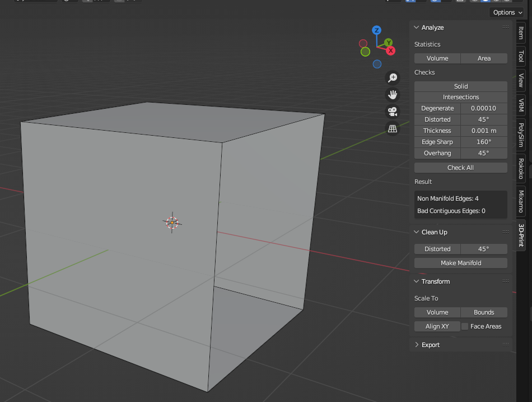Image resolution: width=532 pixels, height=402 pixels.
Task: Click the Bad Contiguous Edges: 0 result
Action: [x=451, y=211]
